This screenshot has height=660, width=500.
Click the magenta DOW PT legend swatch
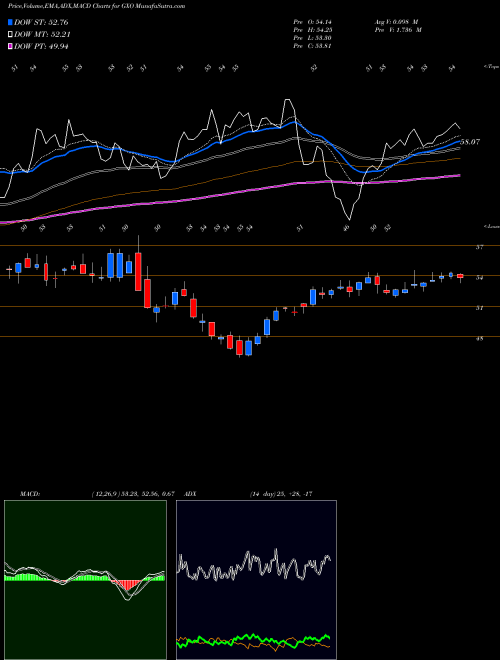tap(11, 46)
